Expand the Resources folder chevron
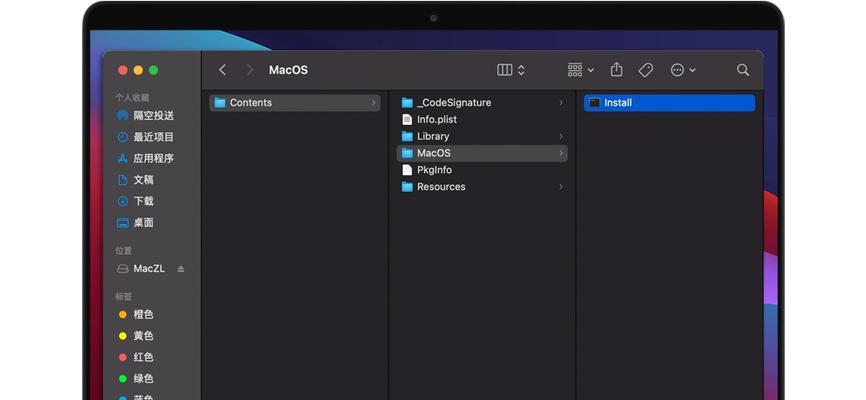Screen dimensions: 866x400 [561, 187]
